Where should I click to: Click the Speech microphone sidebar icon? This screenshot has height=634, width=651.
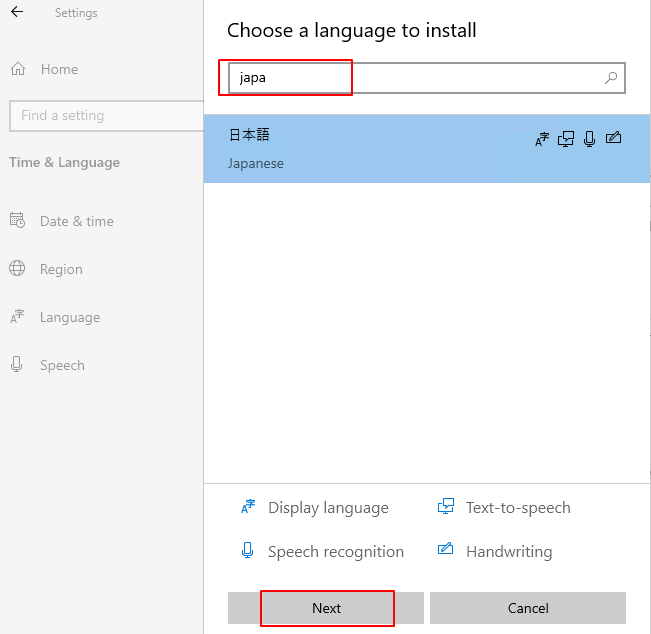click(17, 365)
